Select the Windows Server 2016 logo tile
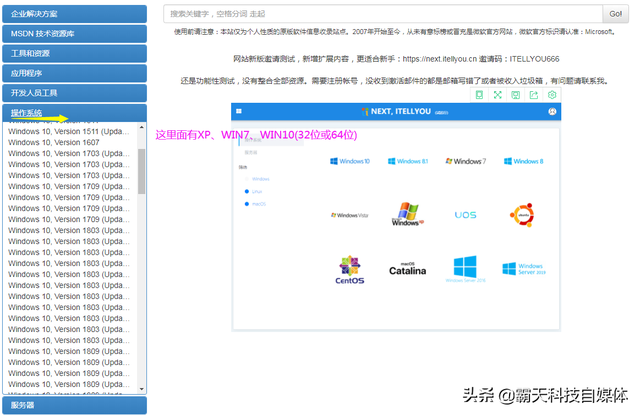The image size is (640, 415). click(465, 269)
